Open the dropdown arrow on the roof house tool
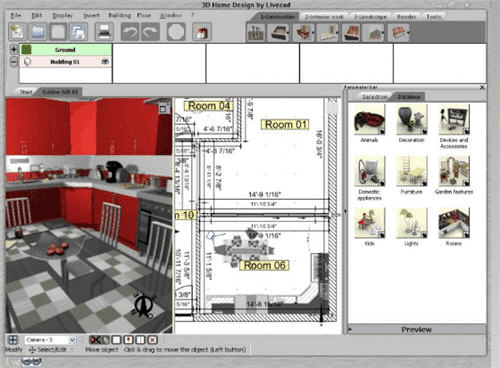The height and width of the screenshot is (368, 500). pos(383,33)
